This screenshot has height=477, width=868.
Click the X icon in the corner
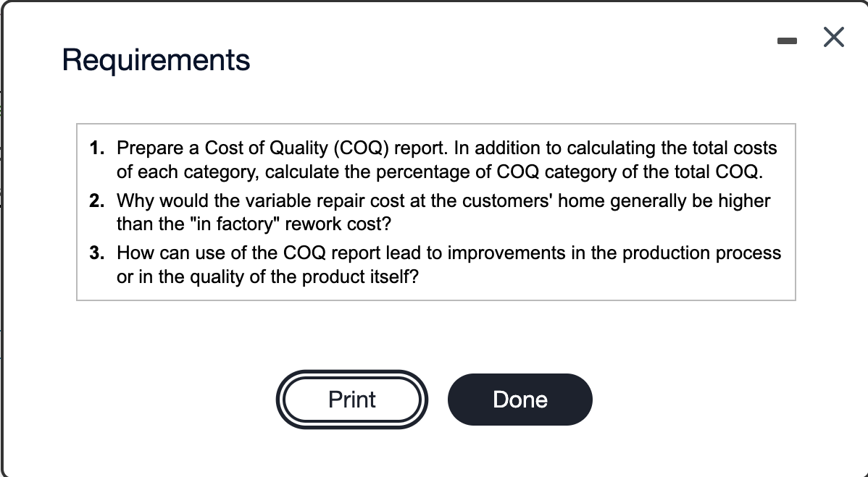point(833,38)
